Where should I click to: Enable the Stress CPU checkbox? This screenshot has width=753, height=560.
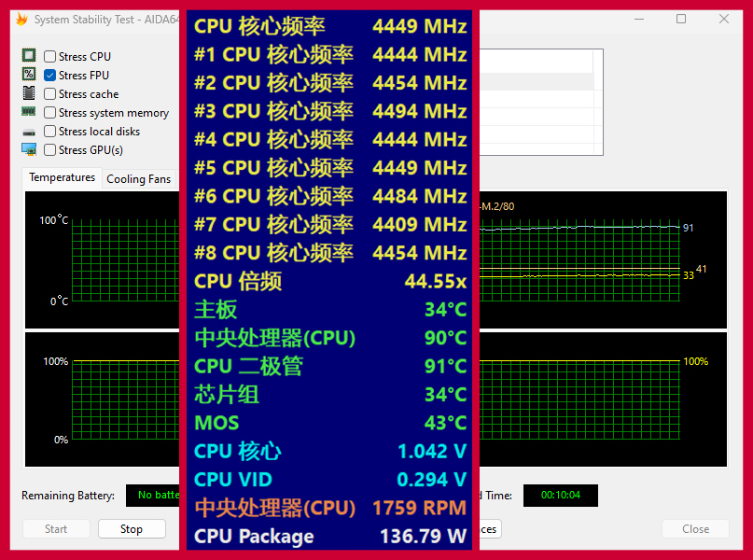pos(50,57)
